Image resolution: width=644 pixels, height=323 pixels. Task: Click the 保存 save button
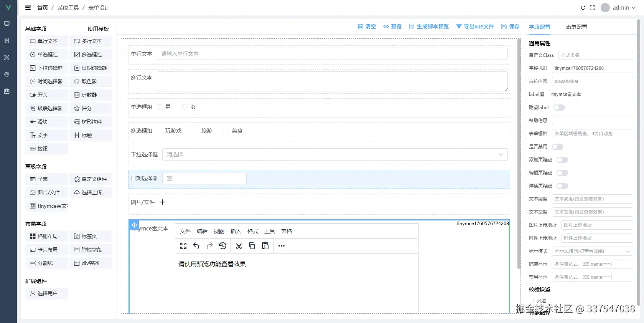pyautogui.click(x=510, y=27)
